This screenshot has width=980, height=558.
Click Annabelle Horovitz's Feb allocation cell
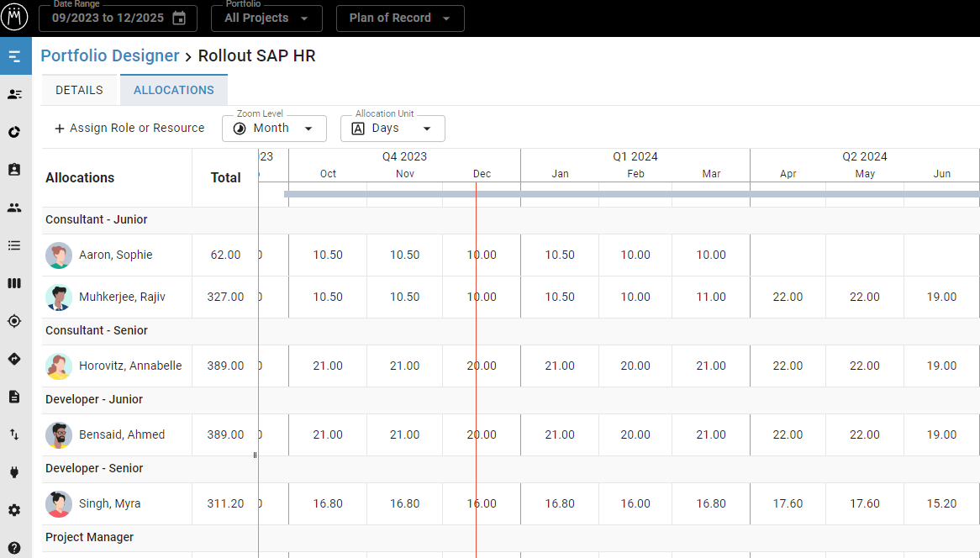[x=635, y=366]
